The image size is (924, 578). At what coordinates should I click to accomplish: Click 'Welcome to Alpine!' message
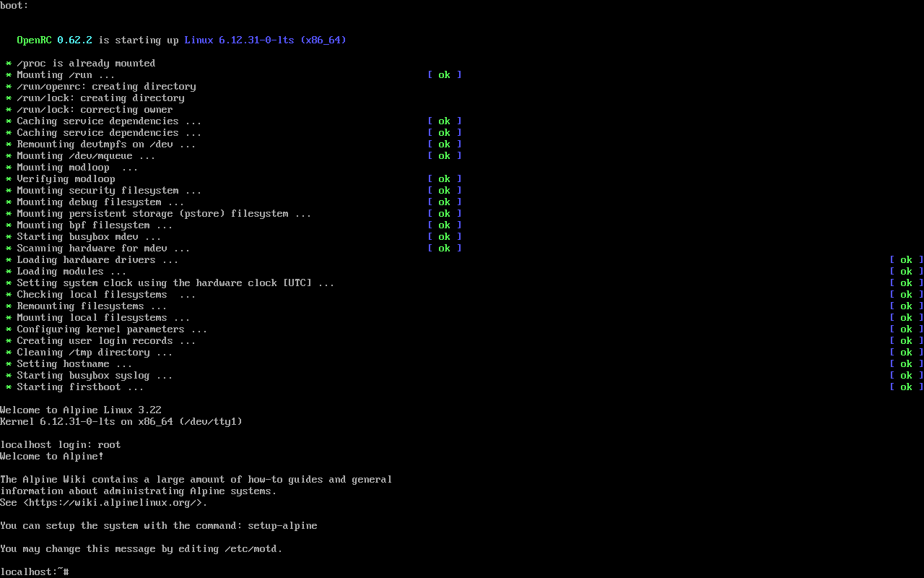coord(52,457)
